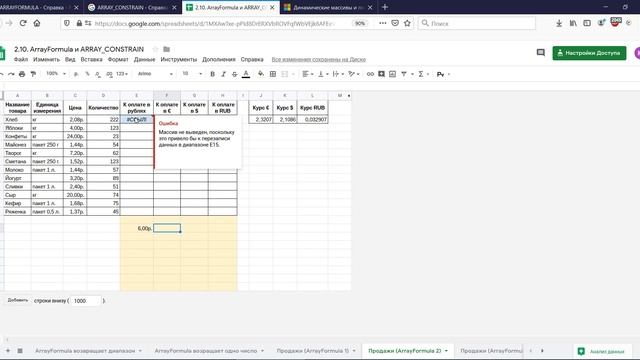Open Анализ данных explore button
Screen dimensions: 640x360
(603, 351)
